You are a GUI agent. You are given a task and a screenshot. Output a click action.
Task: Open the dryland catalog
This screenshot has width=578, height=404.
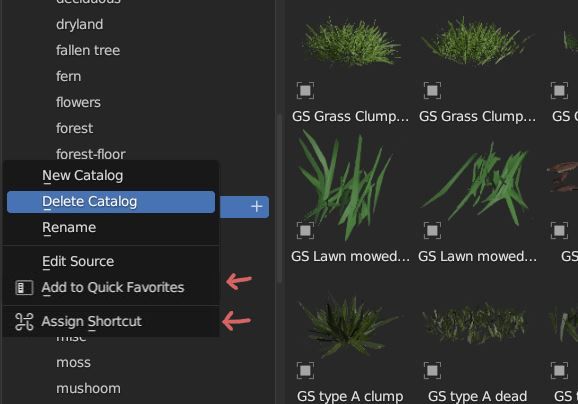click(80, 24)
